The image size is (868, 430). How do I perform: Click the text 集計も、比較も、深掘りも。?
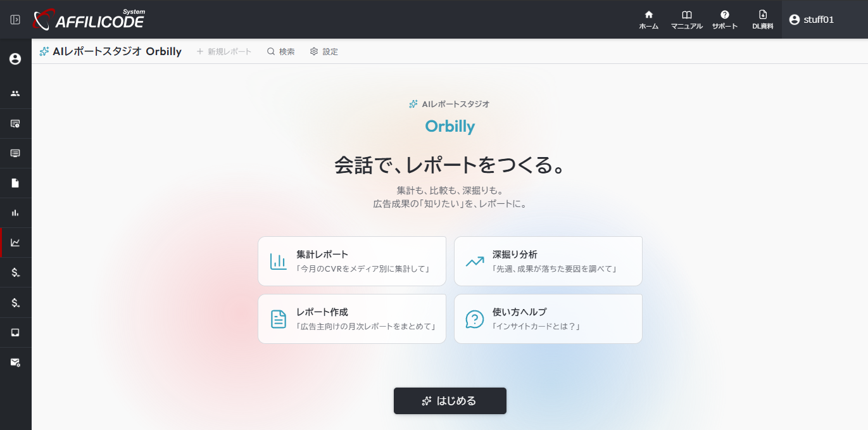[x=450, y=190]
